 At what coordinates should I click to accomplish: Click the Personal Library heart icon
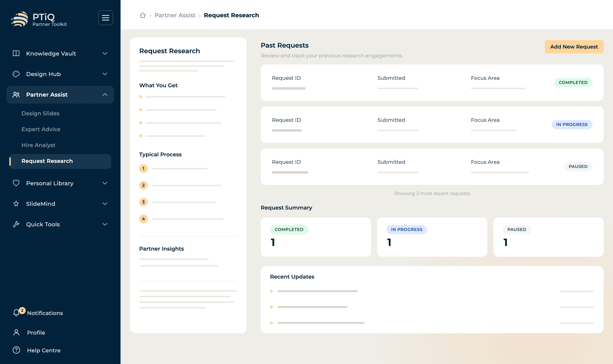[x=16, y=183]
